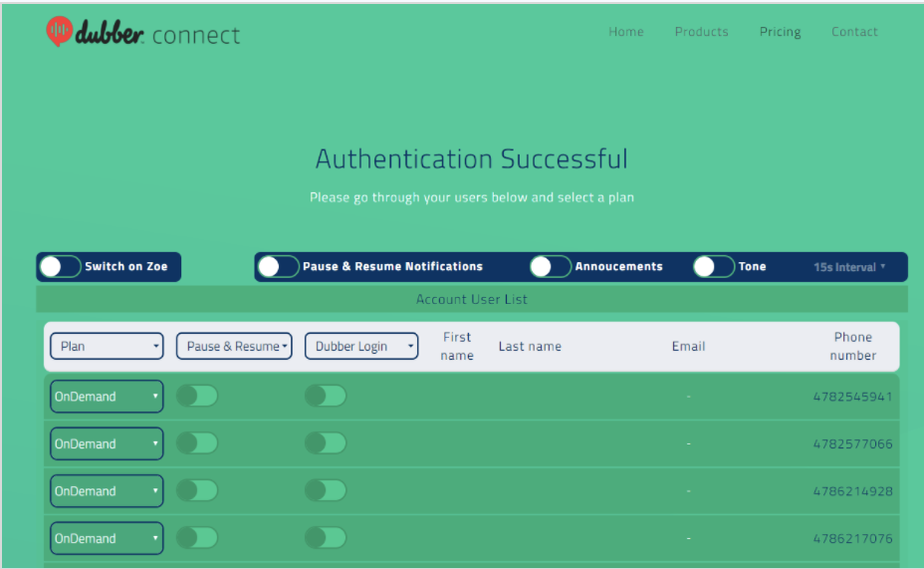Open OnDemand plan dropdown for 4786214928
The width and height of the screenshot is (924, 569).
click(x=107, y=490)
